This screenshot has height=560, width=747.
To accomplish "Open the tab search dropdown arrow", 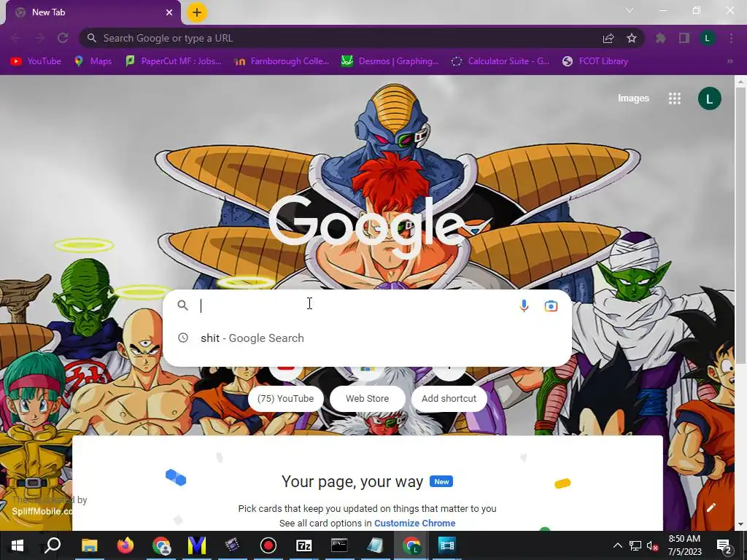I will click(x=630, y=10).
